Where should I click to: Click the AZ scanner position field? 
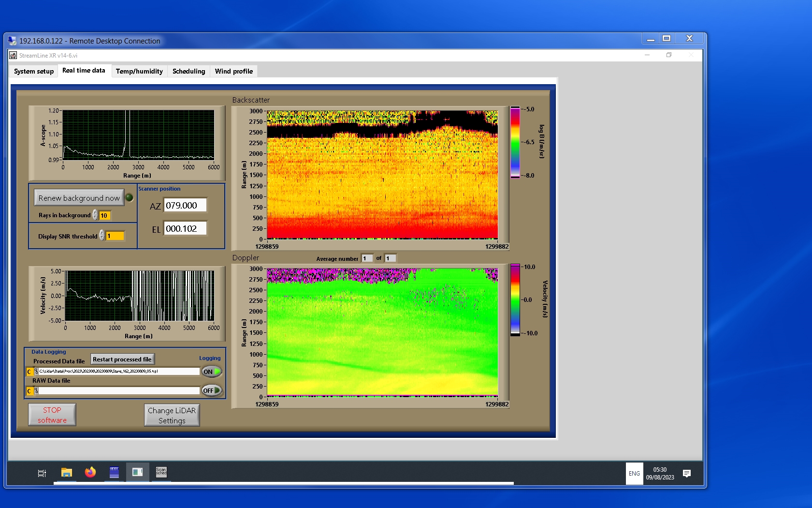click(185, 205)
